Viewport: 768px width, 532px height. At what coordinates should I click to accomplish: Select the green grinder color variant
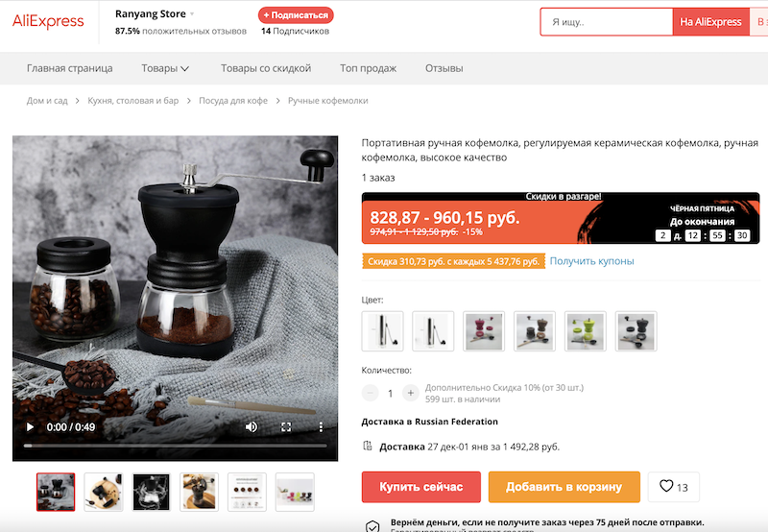click(x=586, y=331)
